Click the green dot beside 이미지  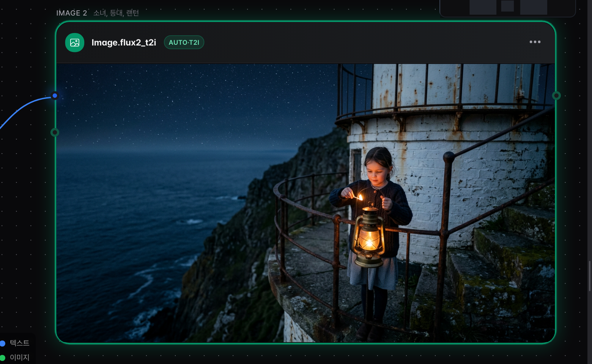tap(3, 358)
